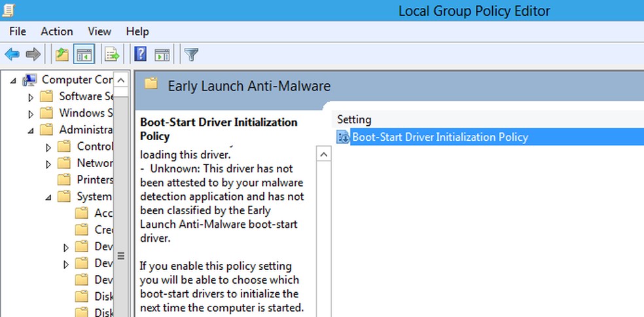Click the Setting column header

coord(354,120)
